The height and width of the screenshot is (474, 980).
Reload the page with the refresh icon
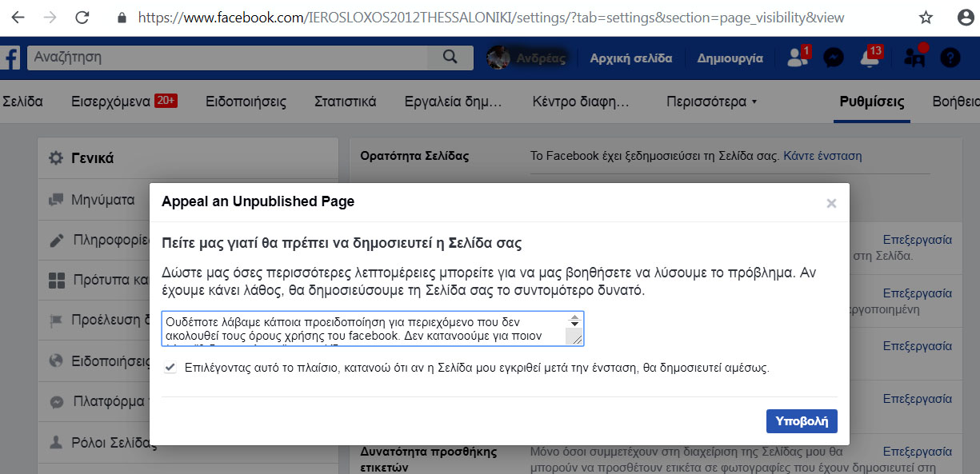[82, 17]
